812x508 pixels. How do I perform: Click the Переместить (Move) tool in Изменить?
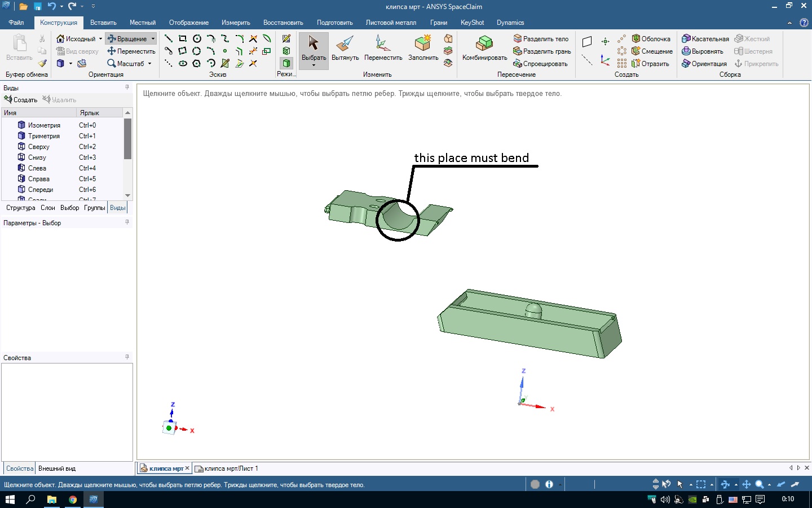click(383, 49)
